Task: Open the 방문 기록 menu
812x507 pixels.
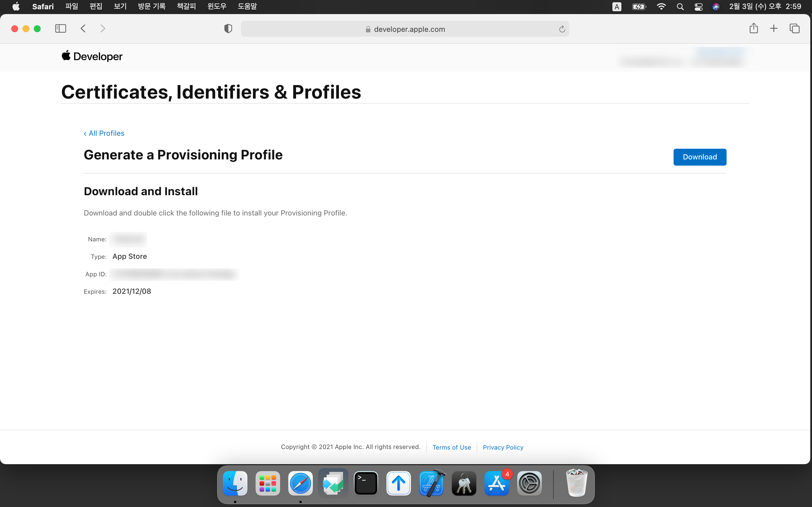Action: [152, 6]
